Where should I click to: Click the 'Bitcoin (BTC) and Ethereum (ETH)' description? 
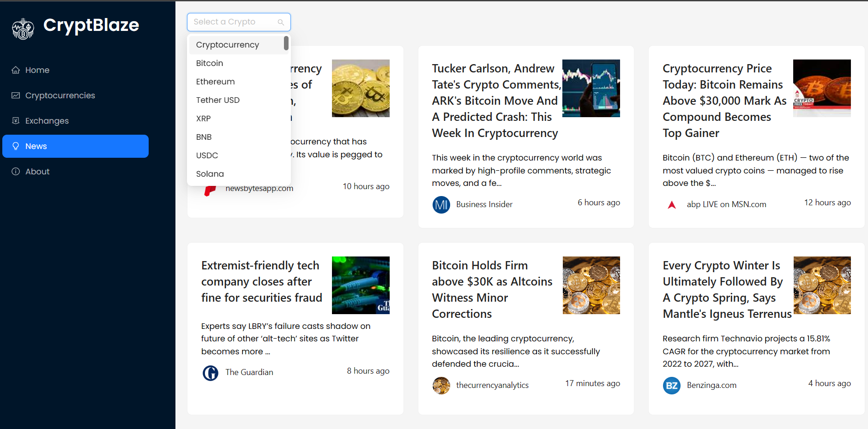(x=756, y=170)
